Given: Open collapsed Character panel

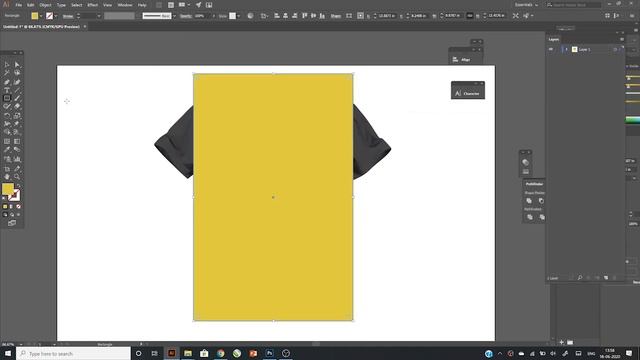Looking at the screenshot, I should 468,93.
